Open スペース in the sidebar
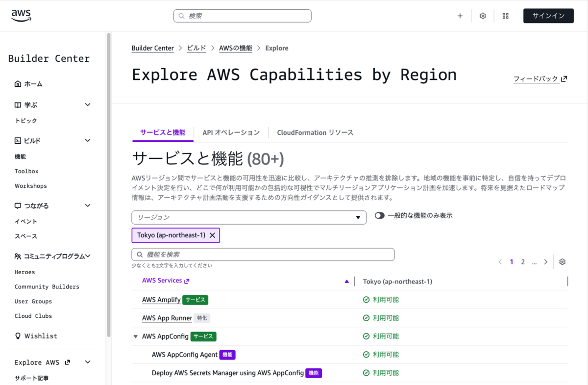Screen dimensions: 588x385 [x=26, y=236]
